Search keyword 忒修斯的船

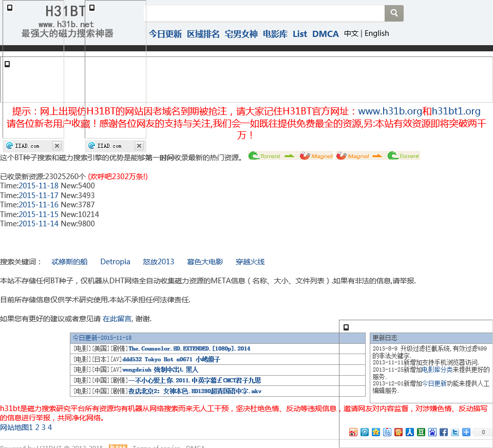coord(69,262)
